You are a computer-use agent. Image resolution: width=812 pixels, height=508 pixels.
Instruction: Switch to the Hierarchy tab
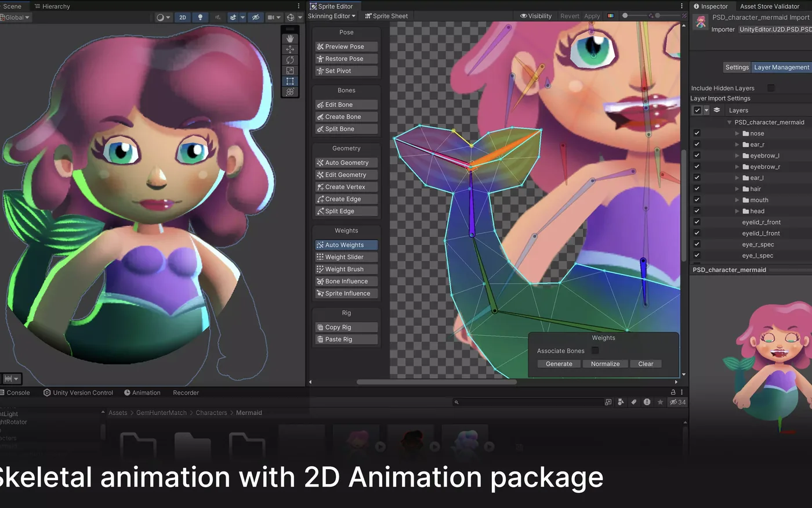[x=52, y=6]
